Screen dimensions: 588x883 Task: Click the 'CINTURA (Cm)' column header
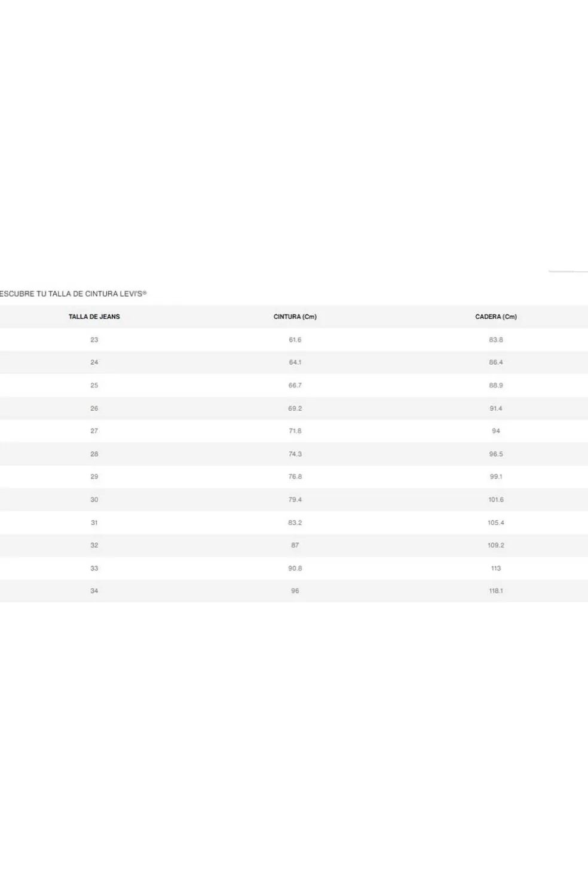295,317
